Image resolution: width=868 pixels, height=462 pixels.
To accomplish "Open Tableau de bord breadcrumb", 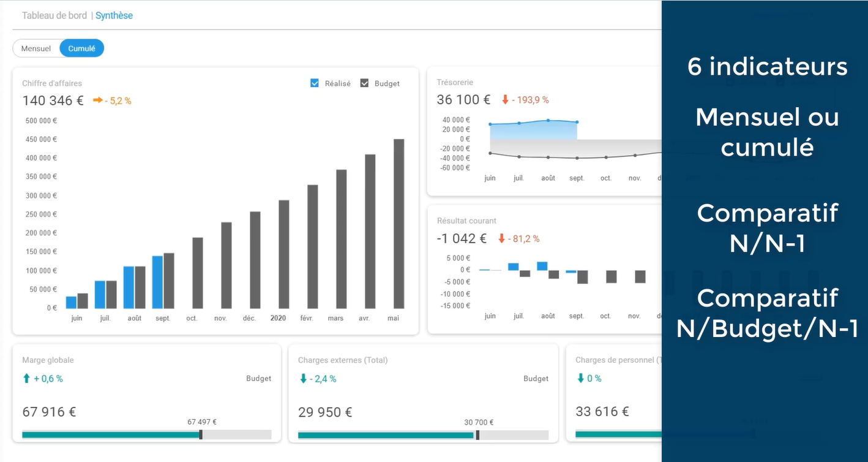I will coord(54,15).
